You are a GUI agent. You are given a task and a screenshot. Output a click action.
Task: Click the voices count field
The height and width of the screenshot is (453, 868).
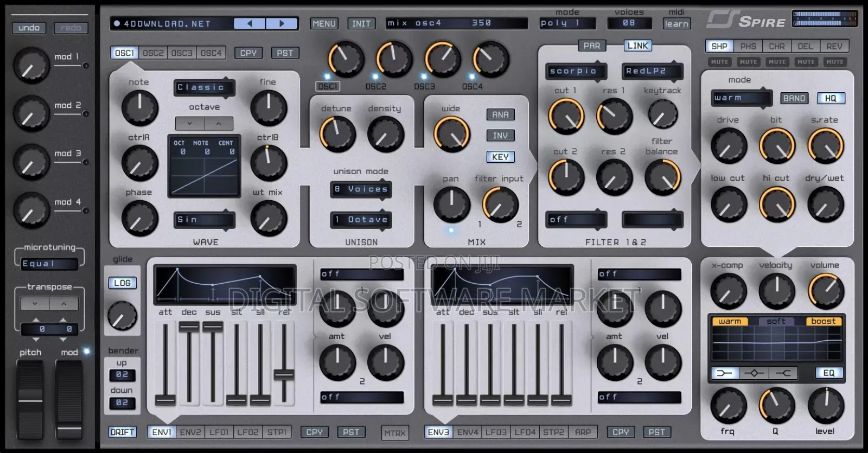[x=629, y=23]
